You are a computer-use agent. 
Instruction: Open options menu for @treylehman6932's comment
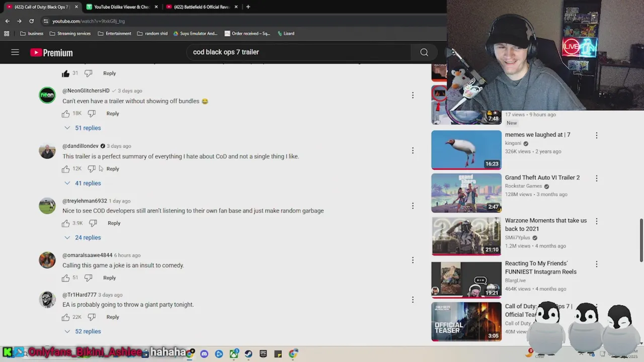[413, 206]
